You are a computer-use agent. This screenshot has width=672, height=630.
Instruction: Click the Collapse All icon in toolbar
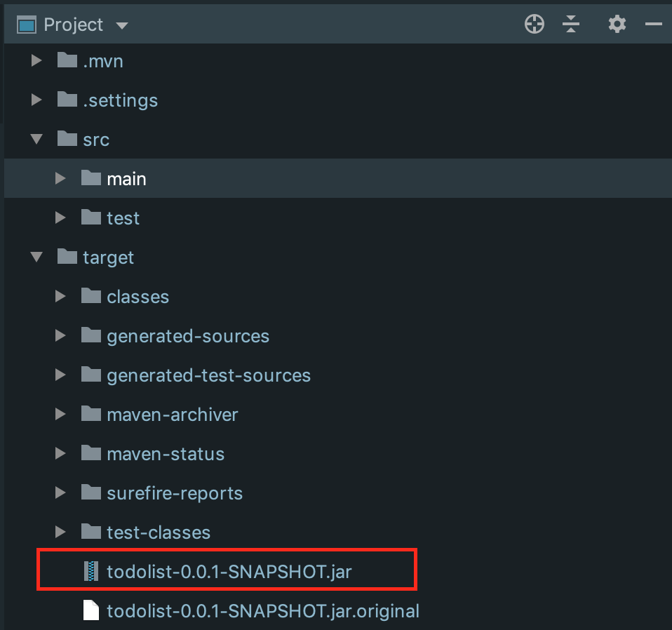(571, 24)
